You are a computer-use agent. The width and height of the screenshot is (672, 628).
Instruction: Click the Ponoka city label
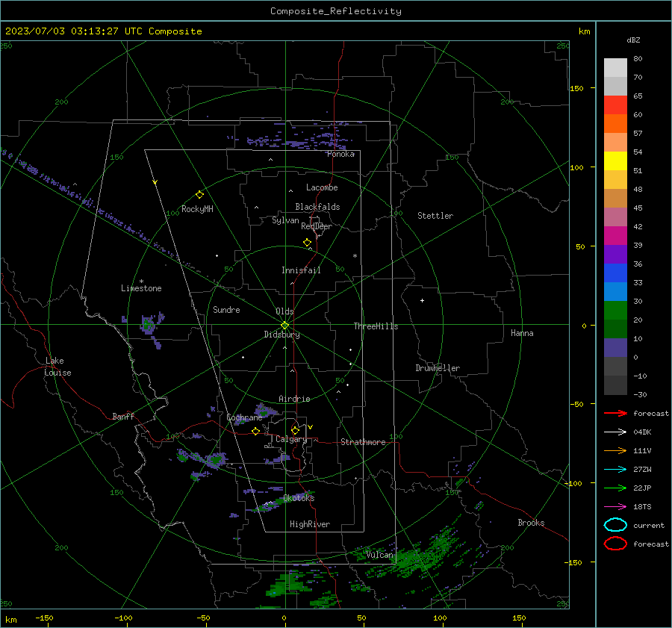click(340, 154)
